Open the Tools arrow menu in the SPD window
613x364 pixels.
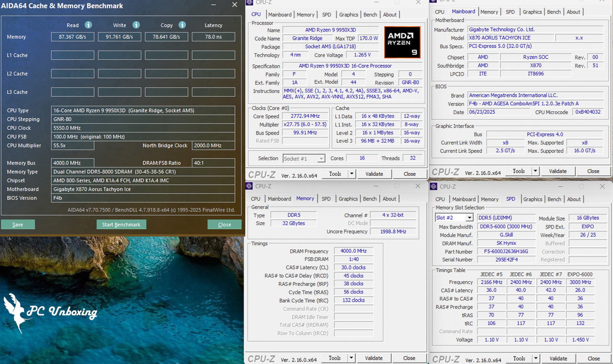pos(536,358)
